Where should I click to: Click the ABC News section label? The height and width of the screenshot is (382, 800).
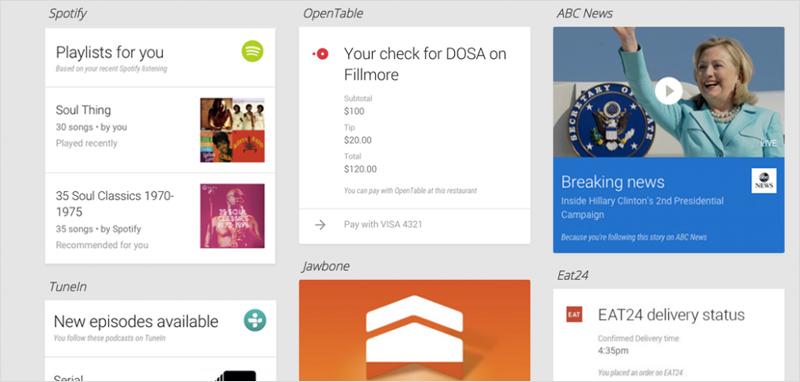(585, 14)
